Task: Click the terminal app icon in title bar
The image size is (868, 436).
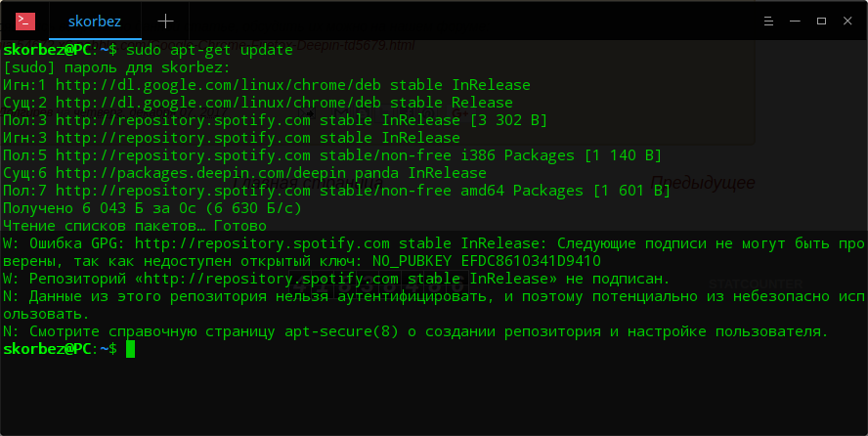Action: point(25,21)
